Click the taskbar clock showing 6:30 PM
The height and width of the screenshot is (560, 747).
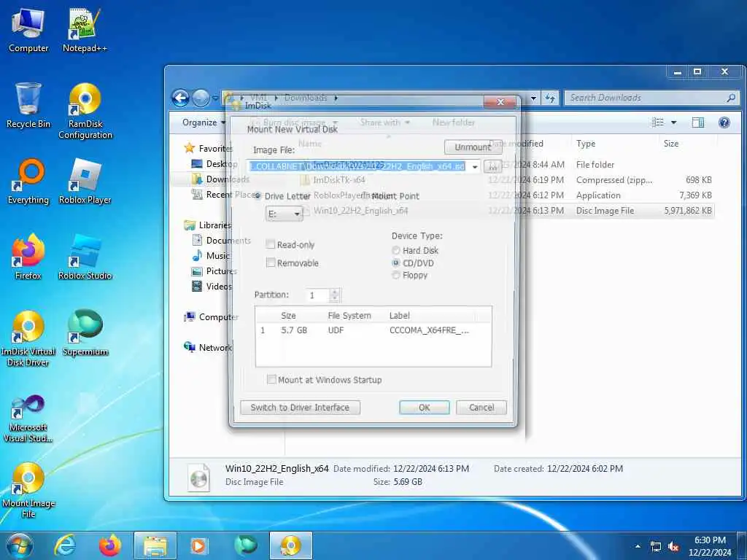[710, 546]
